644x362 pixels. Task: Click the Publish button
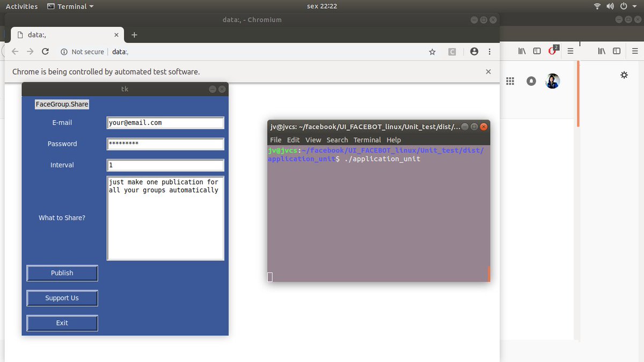pyautogui.click(x=62, y=273)
